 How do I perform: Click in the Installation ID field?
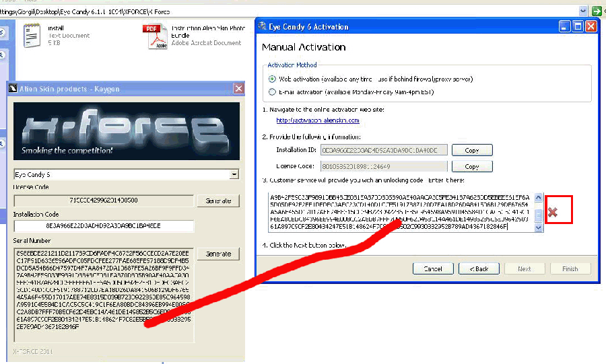pyautogui.click(x=384, y=150)
